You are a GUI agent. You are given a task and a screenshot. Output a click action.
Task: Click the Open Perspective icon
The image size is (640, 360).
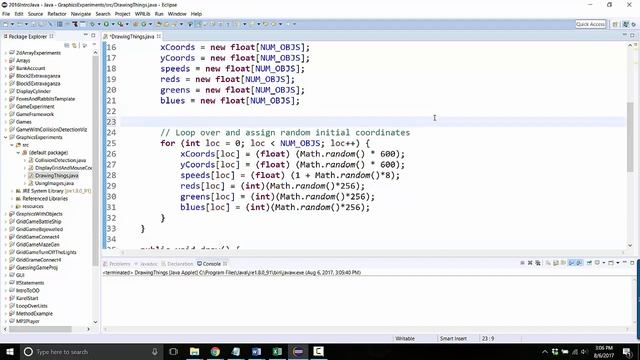[615, 24]
